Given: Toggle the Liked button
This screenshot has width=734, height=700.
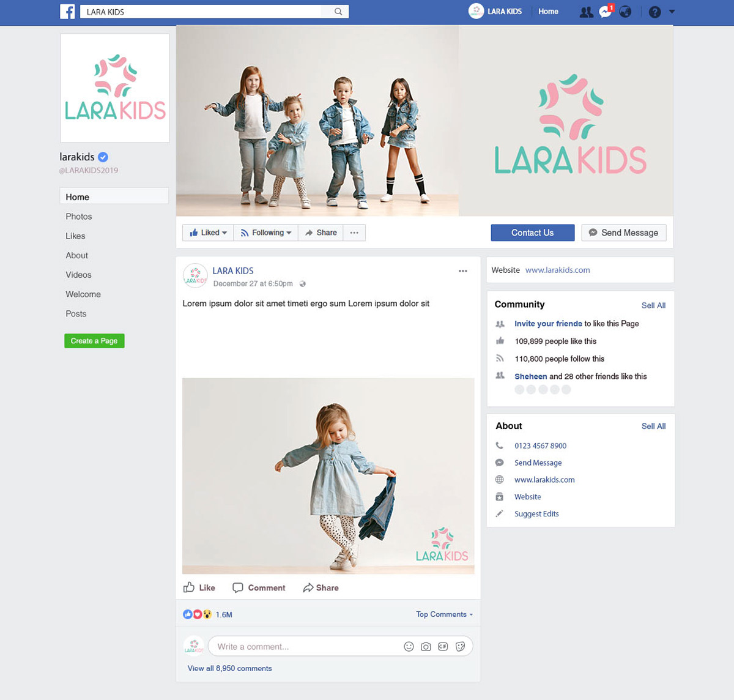Looking at the screenshot, I should pyautogui.click(x=208, y=233).
